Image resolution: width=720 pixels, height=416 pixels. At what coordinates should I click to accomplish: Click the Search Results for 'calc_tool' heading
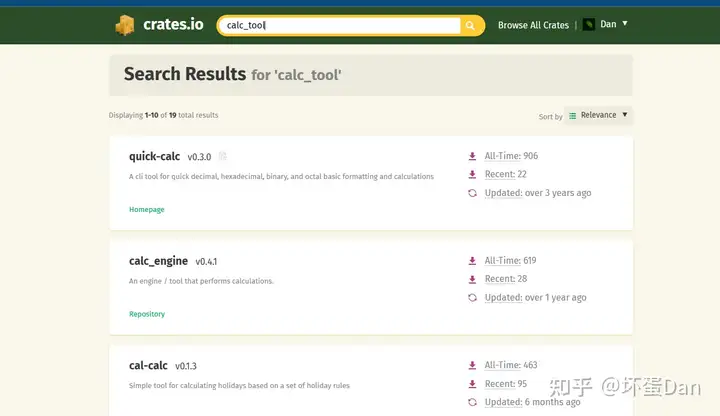[232, 74]
